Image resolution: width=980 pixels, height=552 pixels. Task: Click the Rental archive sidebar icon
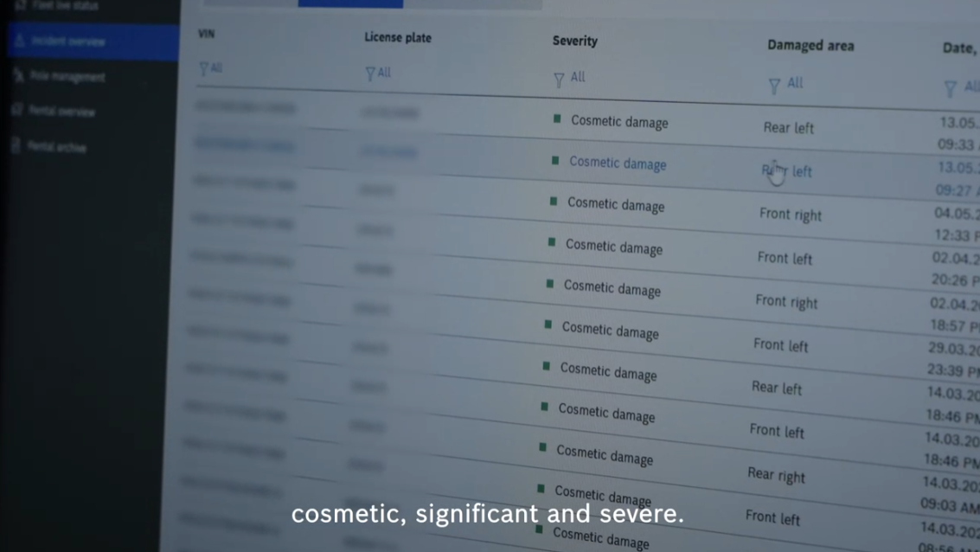pos(16,145)
